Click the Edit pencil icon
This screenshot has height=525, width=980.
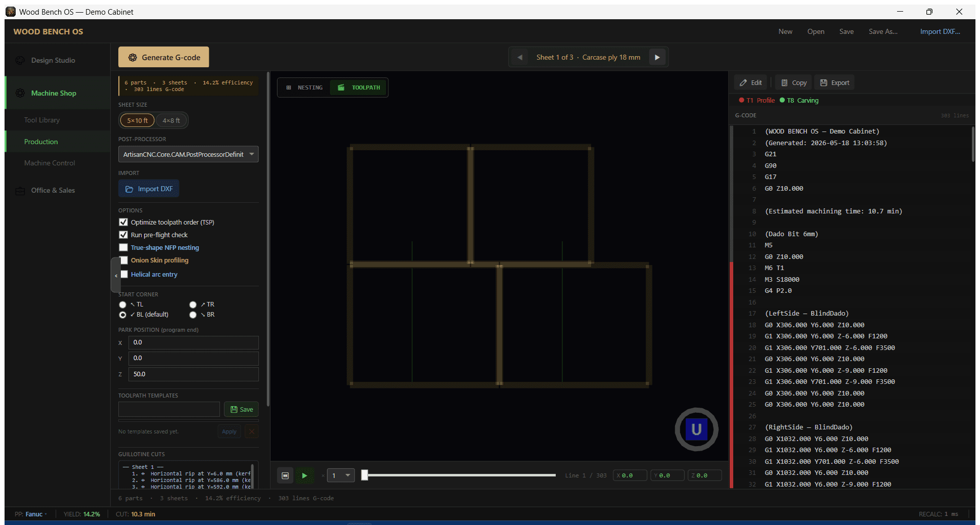[743, 83]
